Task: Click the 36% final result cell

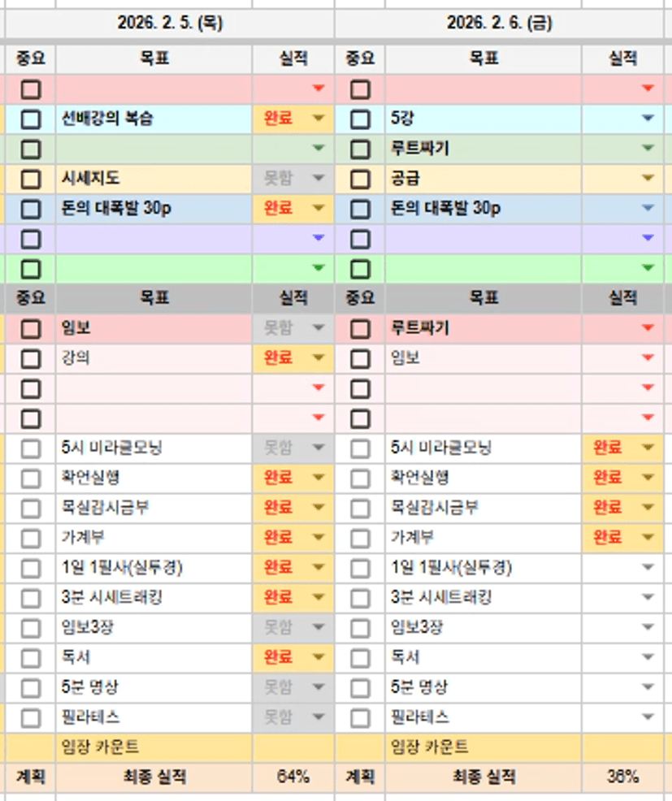Action: pos(622,777)
